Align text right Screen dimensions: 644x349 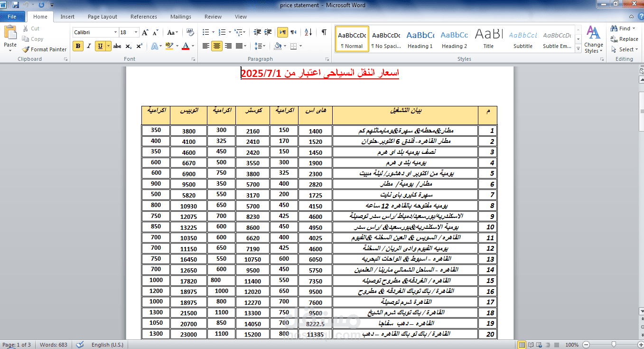pyautogui.click(x=228, y=46)
